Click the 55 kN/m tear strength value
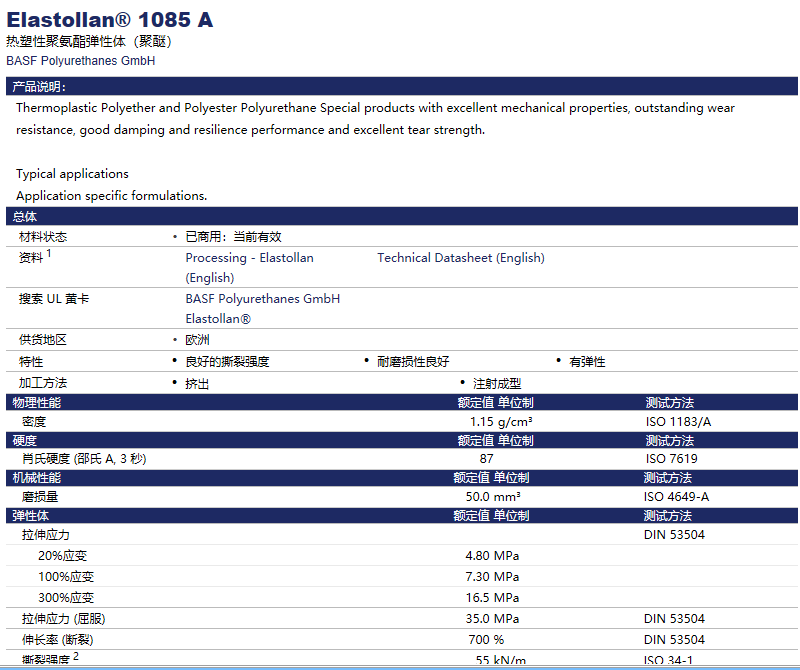 [501, 660]
